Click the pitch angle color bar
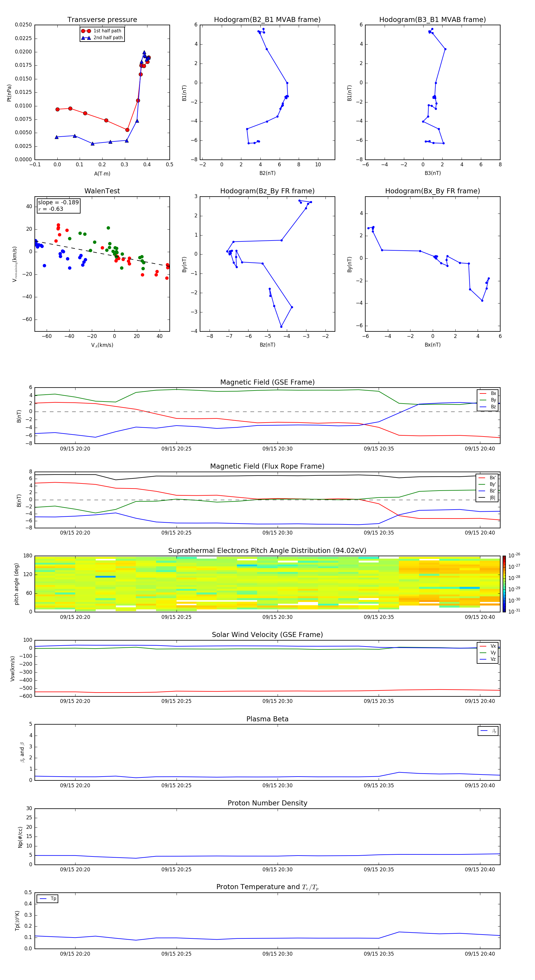The width and height of the screenshot is (535, 980). (x=504, y=584)
